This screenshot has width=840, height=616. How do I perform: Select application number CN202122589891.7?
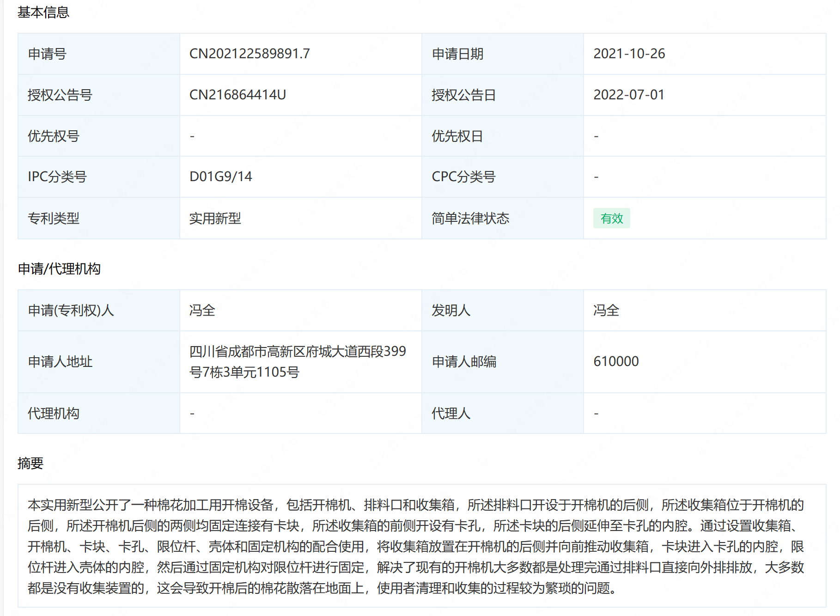pos(250,54)
